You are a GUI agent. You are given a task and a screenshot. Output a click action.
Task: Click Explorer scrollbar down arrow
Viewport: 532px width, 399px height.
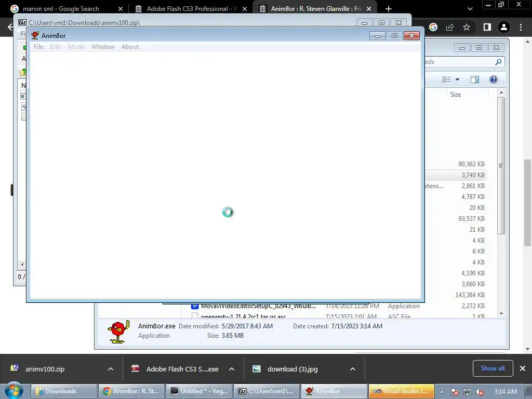pyautogui.click(x=501, y=314)
